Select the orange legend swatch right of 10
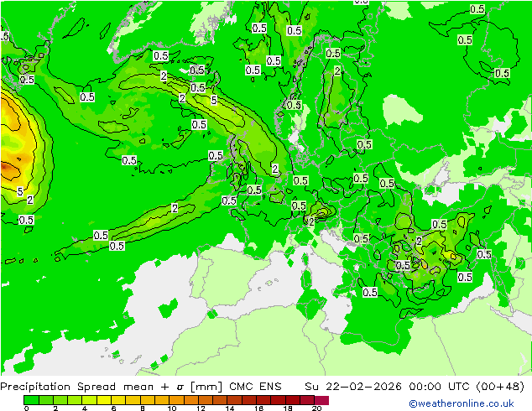This screenshot has height=411, width=532. pos(177,400)
